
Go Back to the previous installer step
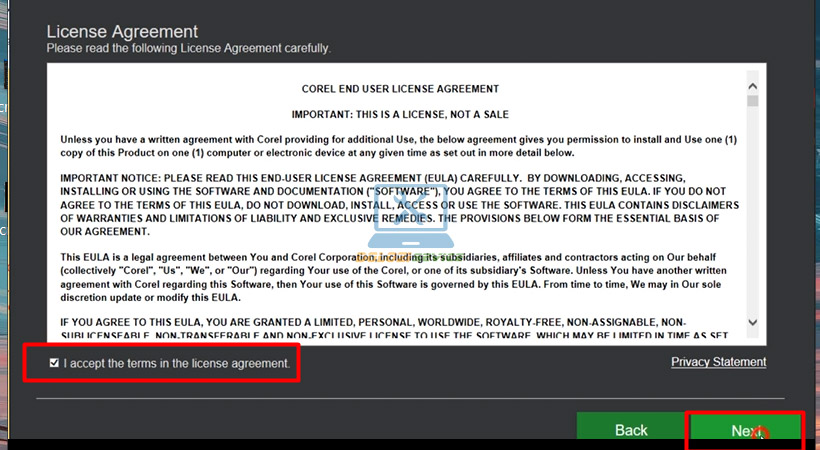coord(631,430)
